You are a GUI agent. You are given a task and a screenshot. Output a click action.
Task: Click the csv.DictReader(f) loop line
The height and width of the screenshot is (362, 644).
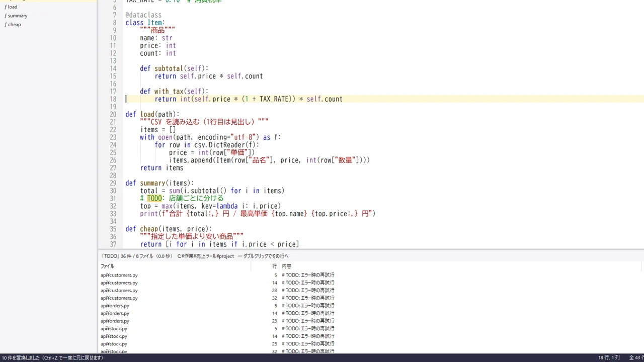[207, 145]
